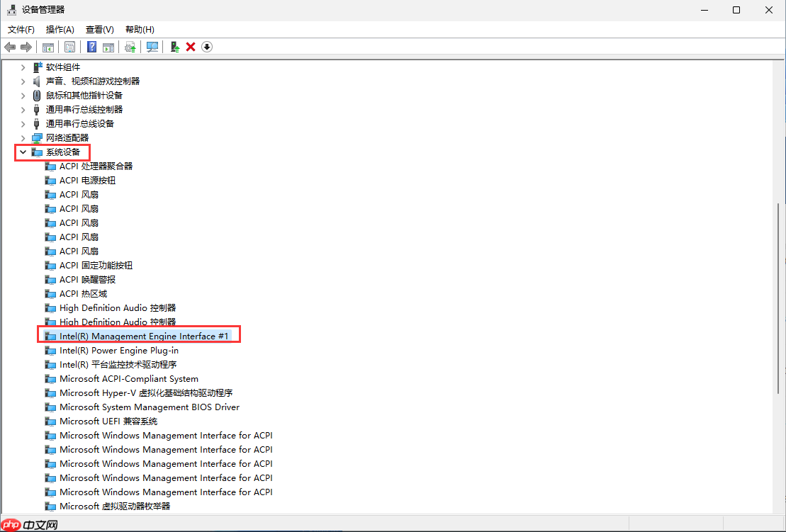Select Intel(R) Management Engine Interface #1
The height and width of the screenshot is (532, 786).
[144, 336]
